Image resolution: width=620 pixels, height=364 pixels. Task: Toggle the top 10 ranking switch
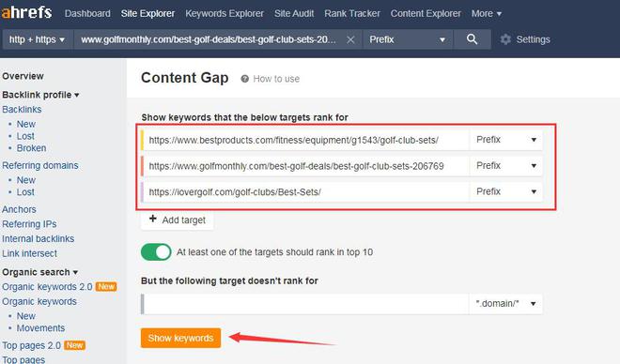tap(156, 251)
